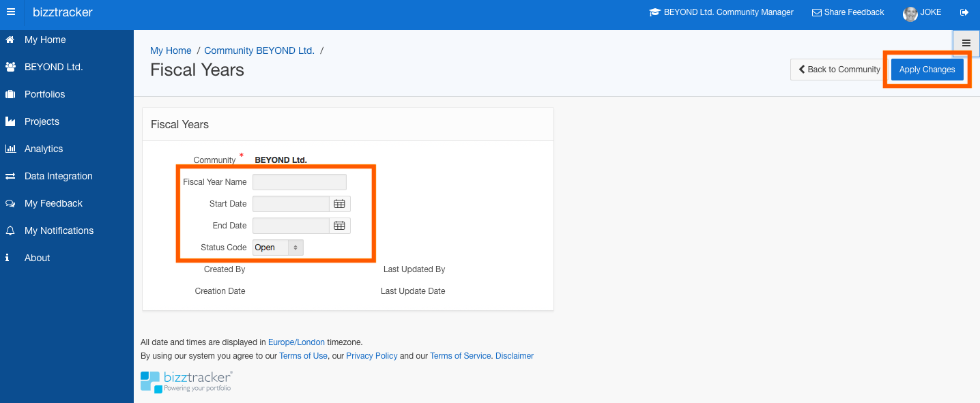
Task: Click the My Home house icon
Action: pyautogui.click(x=10, y=40)
